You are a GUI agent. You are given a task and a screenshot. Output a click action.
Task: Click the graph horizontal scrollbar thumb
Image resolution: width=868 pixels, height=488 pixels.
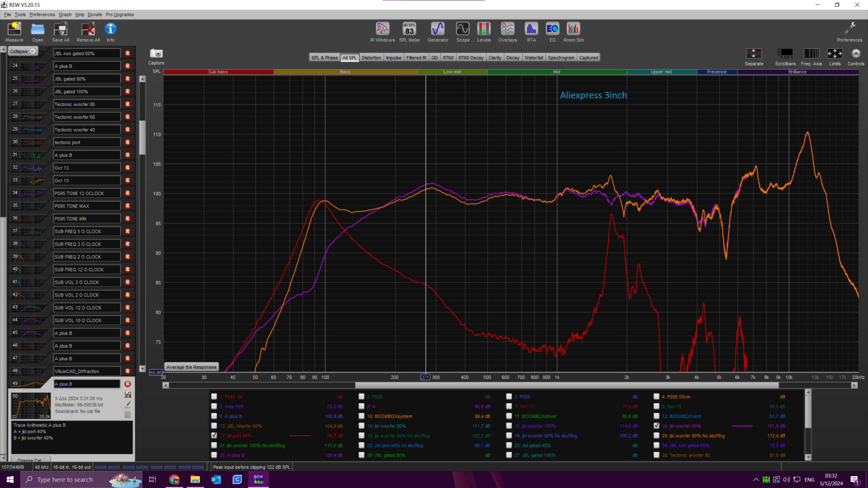pyautogui.click(x=567, y=385)
